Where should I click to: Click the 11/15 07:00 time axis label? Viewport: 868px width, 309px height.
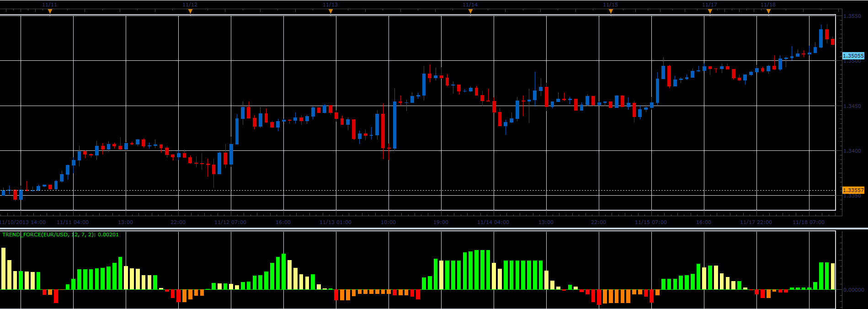[651, 222]
